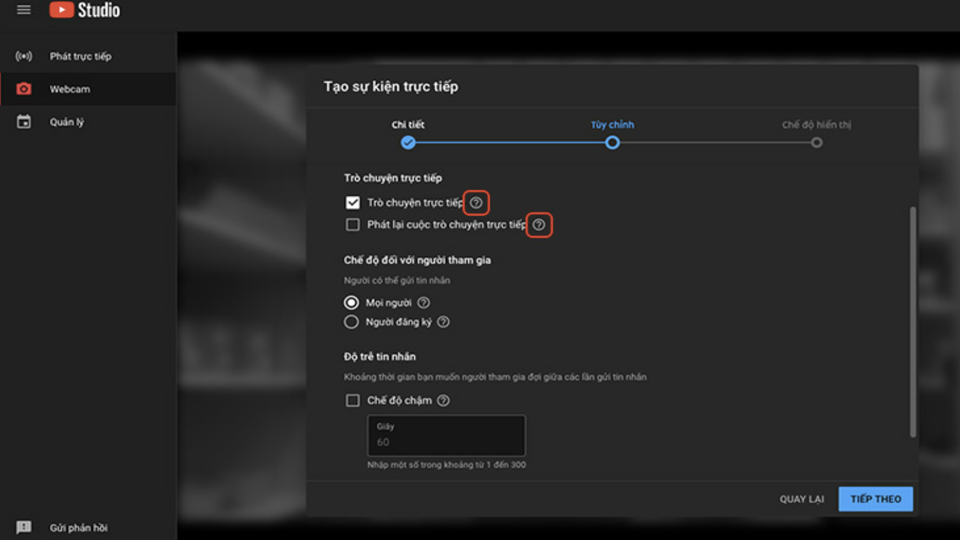Click the Người có thể gửi tin nhắn text
The width and height of the screenshot is (960, 540).
397,280
